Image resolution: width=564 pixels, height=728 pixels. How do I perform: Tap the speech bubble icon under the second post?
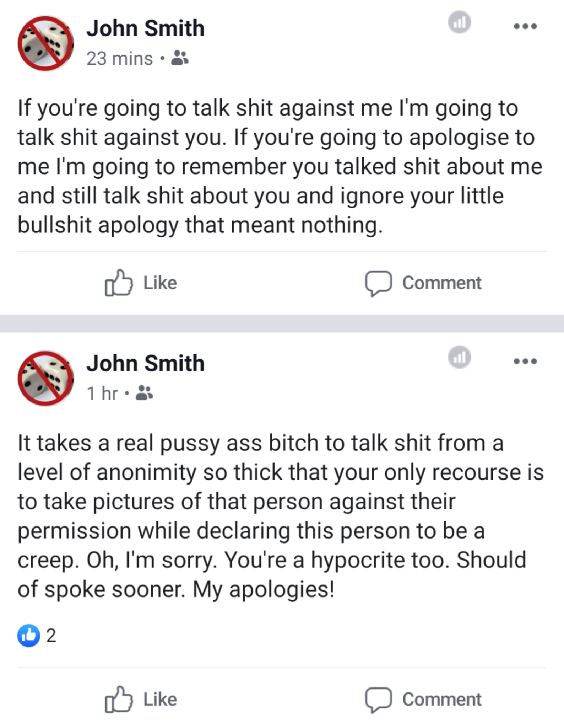click(379, 700)
